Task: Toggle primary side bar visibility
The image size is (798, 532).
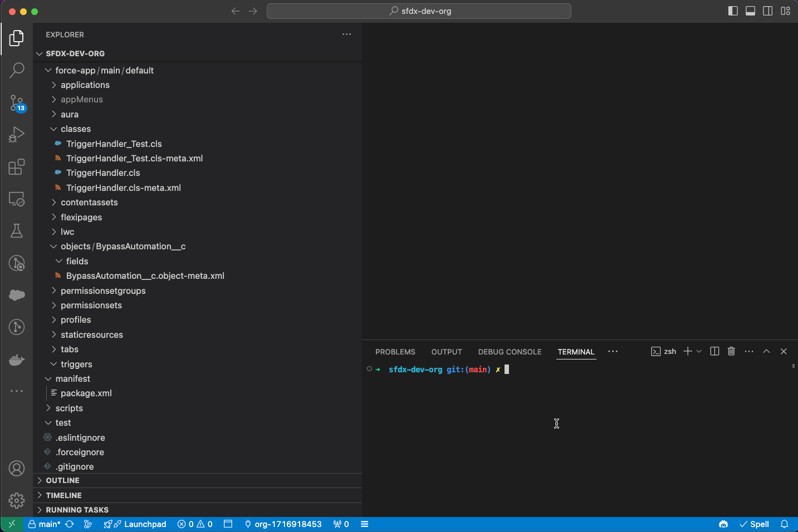Action: click(x=733, y=11)
